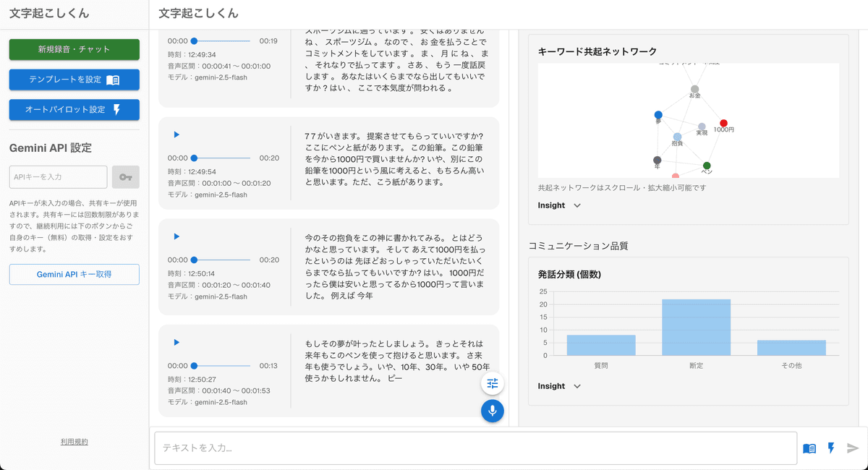Play the 12:49:54 audio segment
Viewport: 868px width, 470px height.
coord(176,134)
